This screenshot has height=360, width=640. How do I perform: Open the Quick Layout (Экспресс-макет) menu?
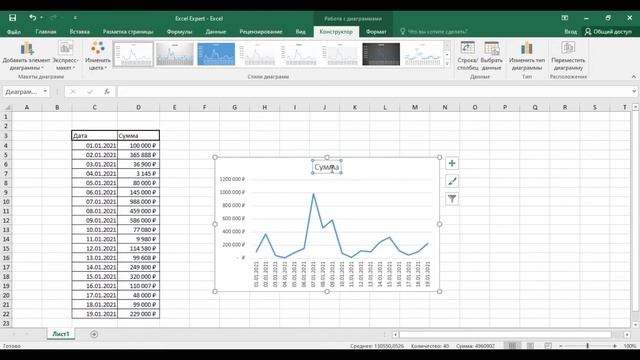[x=65, y=55]
